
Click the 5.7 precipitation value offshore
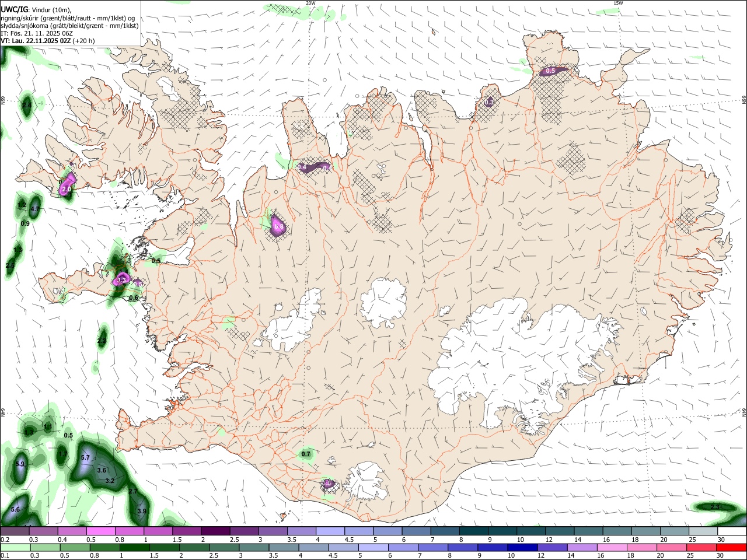point(85,458)
